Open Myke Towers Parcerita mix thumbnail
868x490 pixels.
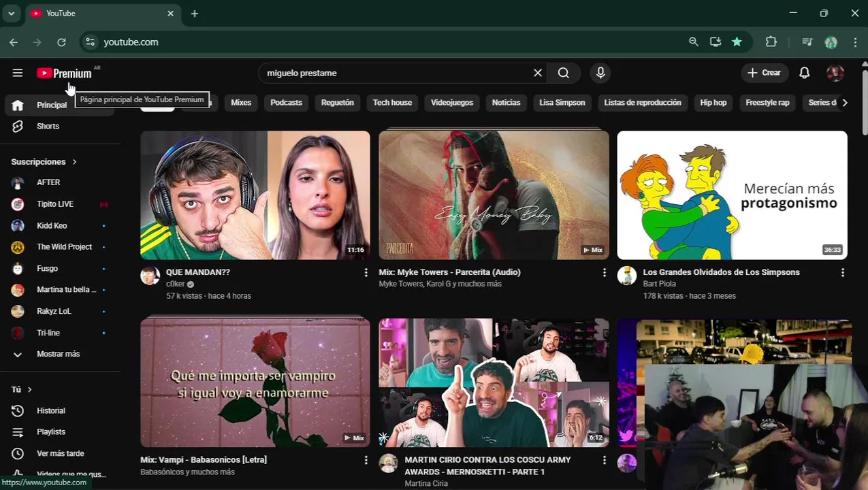click(494, 195)
